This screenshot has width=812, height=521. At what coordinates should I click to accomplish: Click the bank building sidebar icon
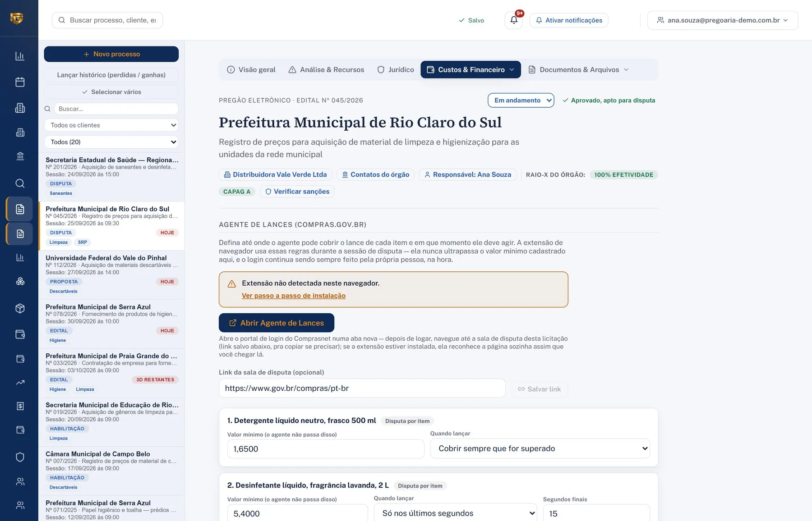tap(20, 156)
